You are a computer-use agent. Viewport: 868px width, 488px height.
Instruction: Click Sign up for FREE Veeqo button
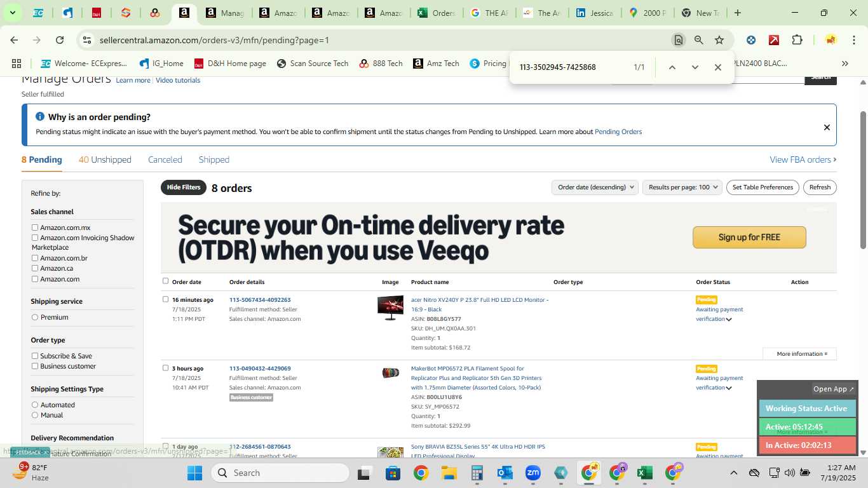tap(749, 237)
